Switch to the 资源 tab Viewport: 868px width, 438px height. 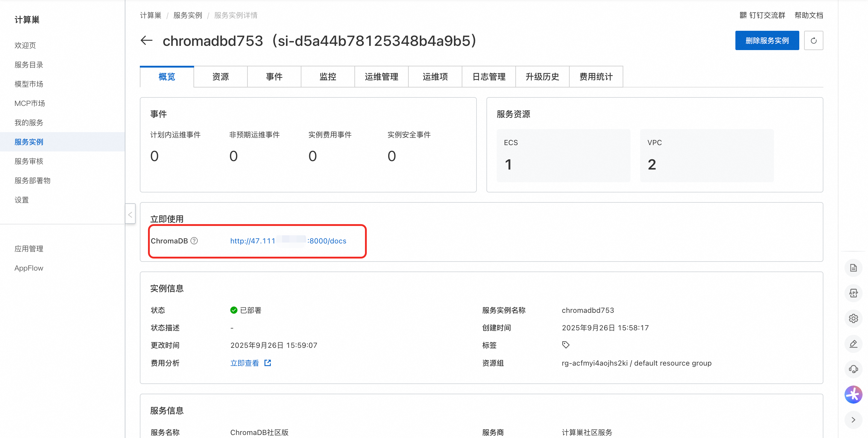(x=220, y=77)
